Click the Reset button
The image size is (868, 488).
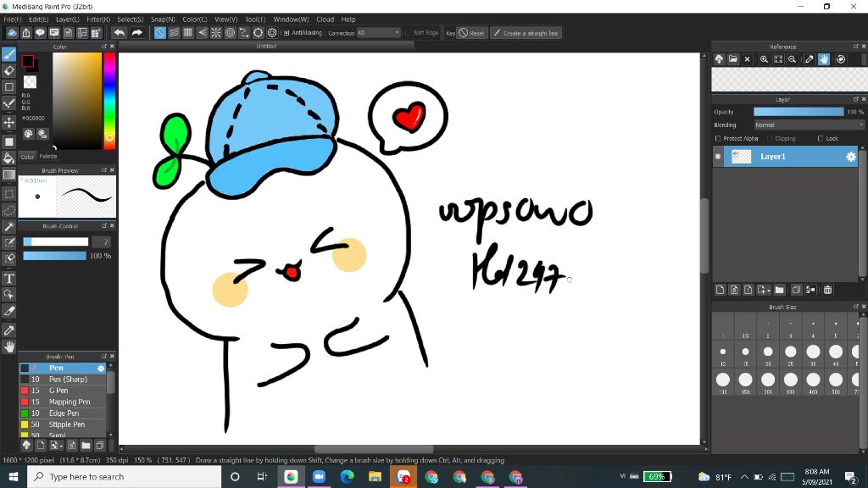coord(471,33)
